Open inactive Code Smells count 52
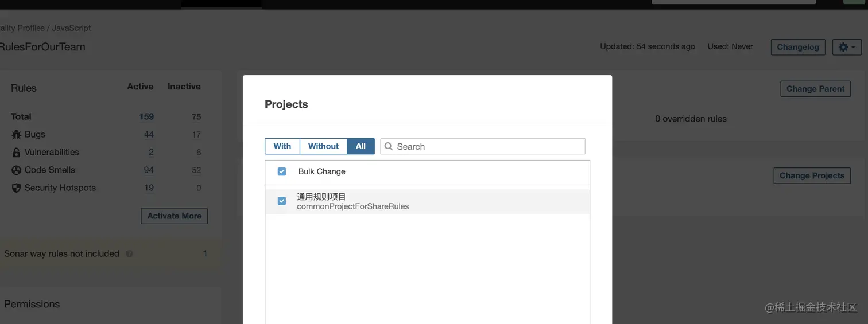This screenshot has width=868, height=324. point(196,170)
